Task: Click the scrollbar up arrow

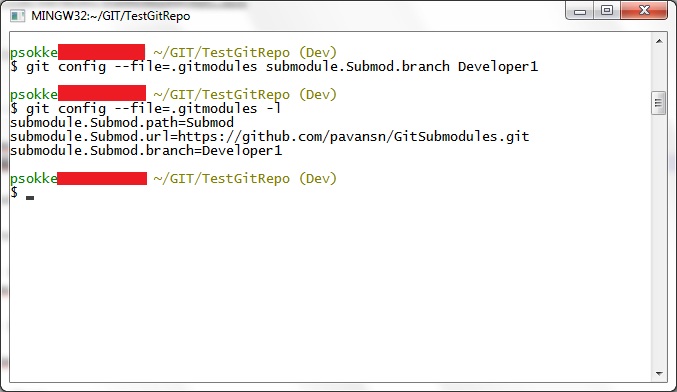Action: (x=659, y=41)
